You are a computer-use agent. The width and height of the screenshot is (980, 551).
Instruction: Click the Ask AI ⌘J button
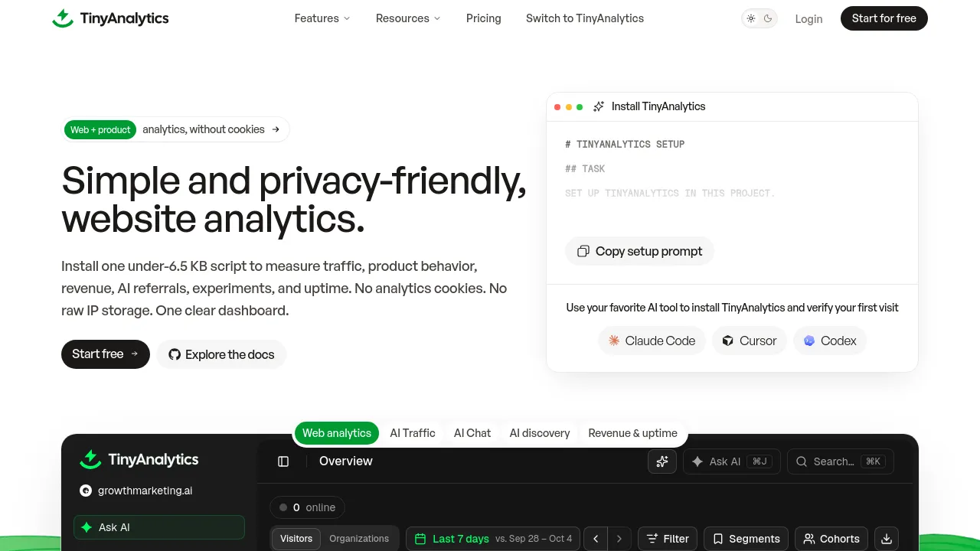coord(732,461)
